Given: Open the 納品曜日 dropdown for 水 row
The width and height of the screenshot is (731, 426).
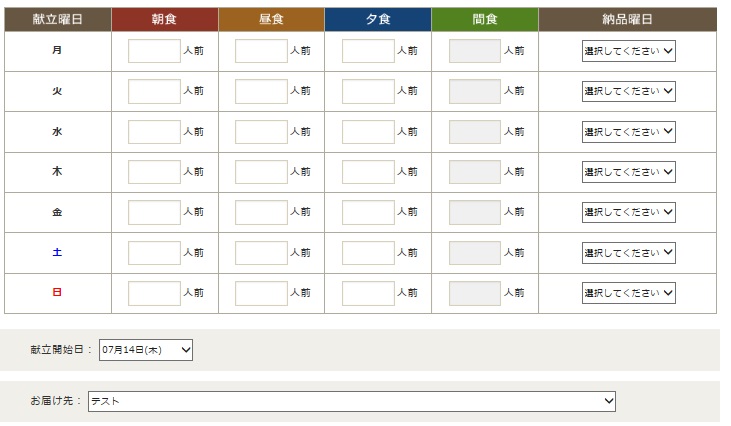Looking at the screenshot, I should pyautogui.click(x=628, y=132).
